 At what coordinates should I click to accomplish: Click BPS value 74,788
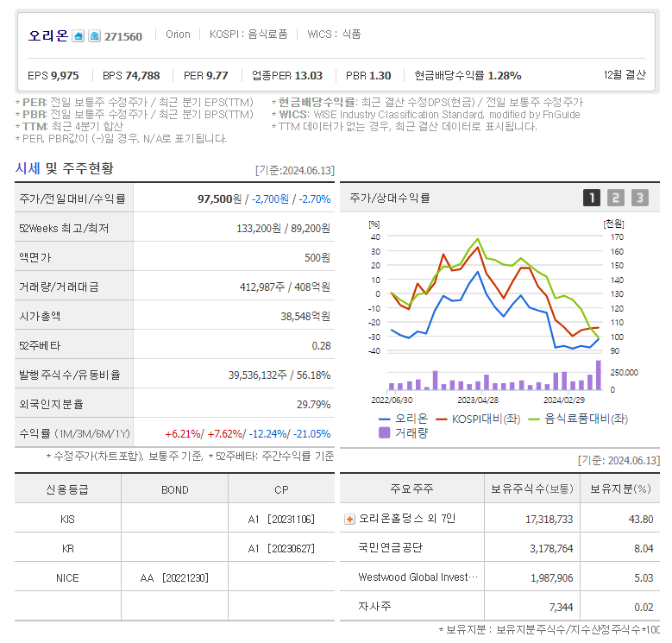click(142, 76)
